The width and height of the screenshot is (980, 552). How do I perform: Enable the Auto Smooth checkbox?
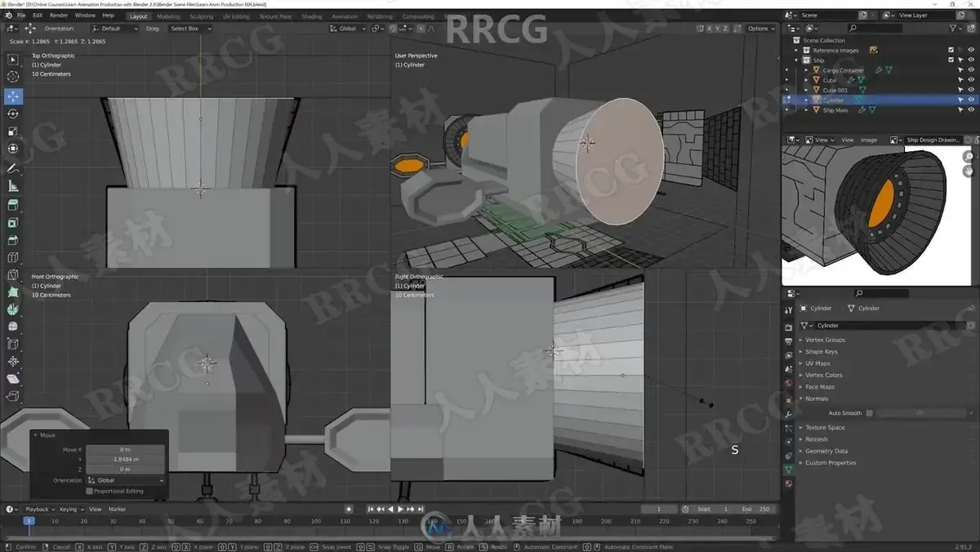click(x=869, y=413)
